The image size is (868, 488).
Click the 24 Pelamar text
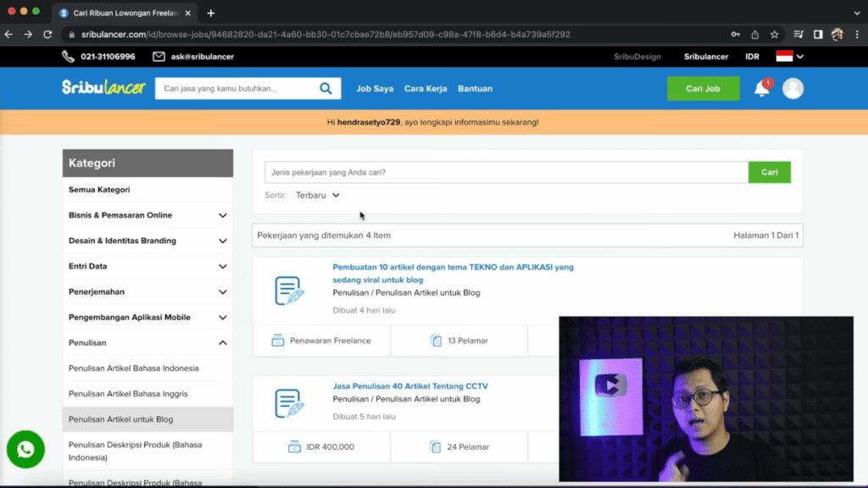click(468, 446)
